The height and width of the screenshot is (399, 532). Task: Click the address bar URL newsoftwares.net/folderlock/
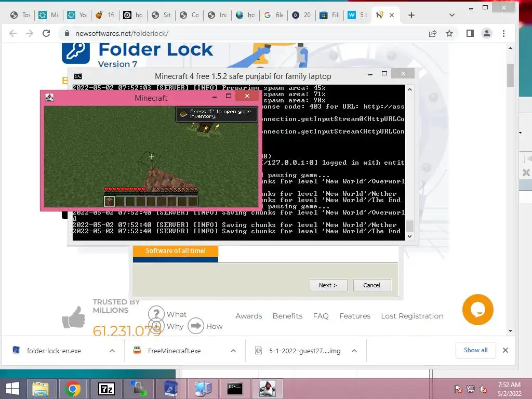[x=122, y=34]
